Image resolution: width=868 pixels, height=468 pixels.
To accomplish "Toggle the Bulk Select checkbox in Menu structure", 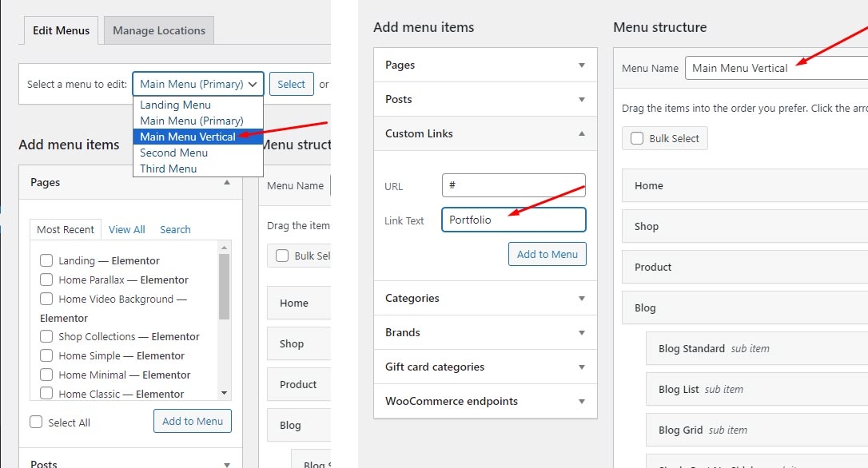I will [x=637, y=138].
